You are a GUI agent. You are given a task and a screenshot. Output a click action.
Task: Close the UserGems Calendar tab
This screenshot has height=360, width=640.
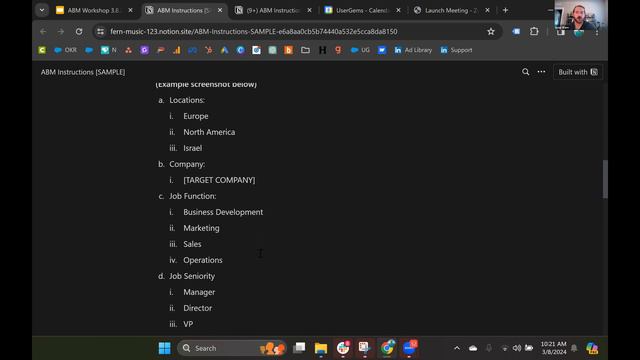click(398, 10)
